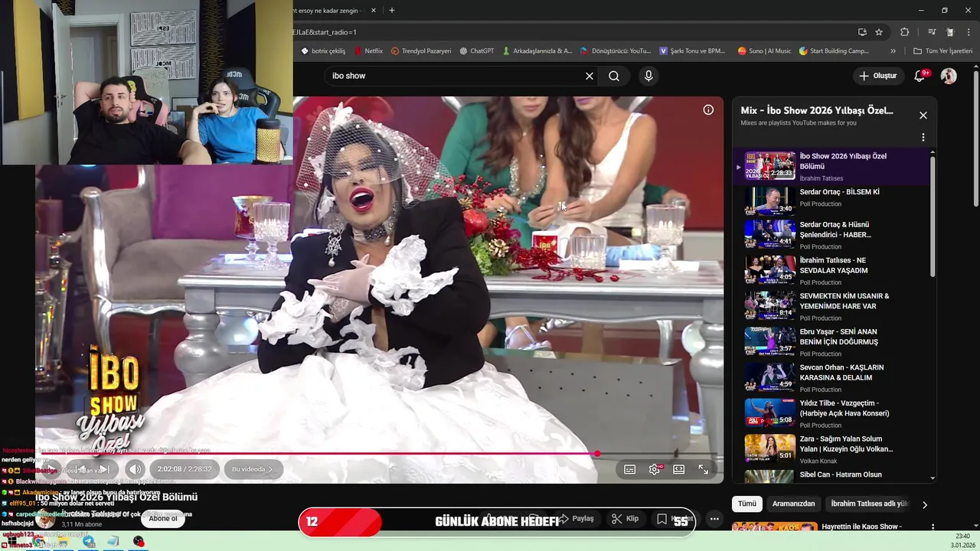Select the Tümü filter chip

746,504
